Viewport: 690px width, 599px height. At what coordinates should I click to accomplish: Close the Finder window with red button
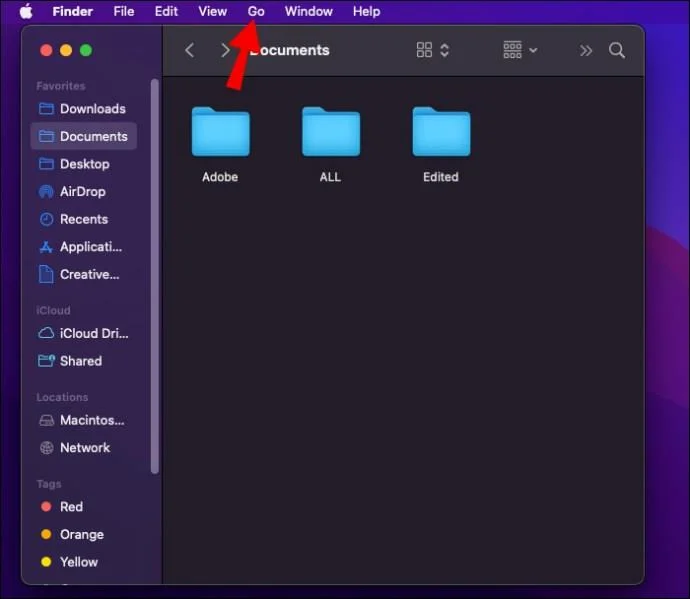(x=46, y=50)
